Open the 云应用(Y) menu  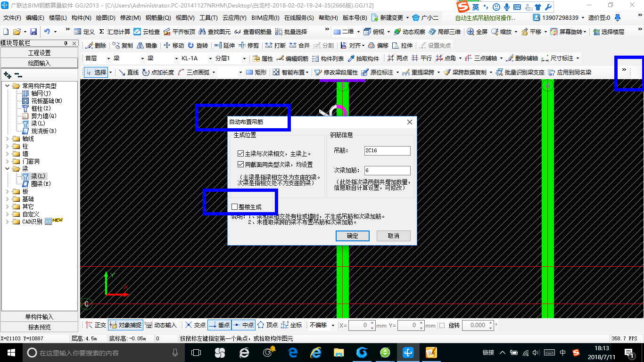[x=234, y=17]
